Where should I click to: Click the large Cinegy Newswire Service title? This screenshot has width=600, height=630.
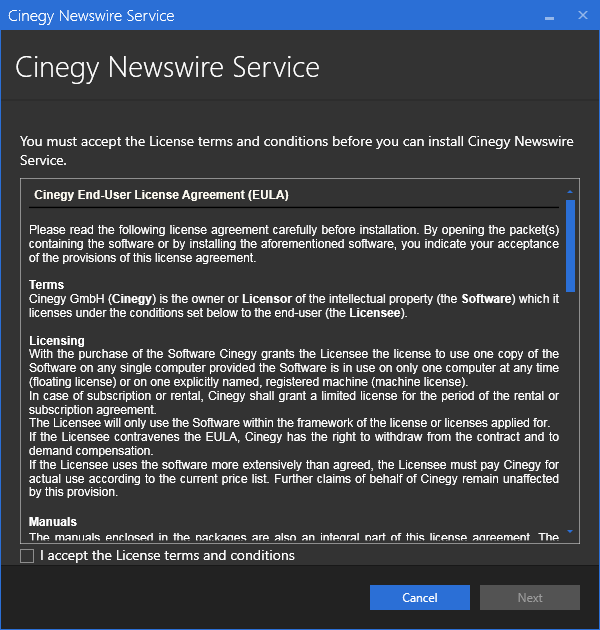tap(167, 67)
